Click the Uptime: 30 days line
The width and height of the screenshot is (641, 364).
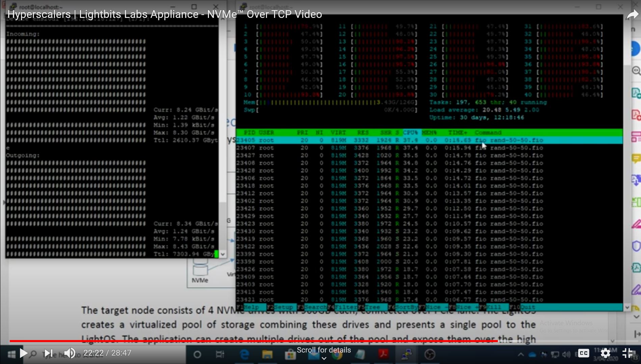point(477,117)
